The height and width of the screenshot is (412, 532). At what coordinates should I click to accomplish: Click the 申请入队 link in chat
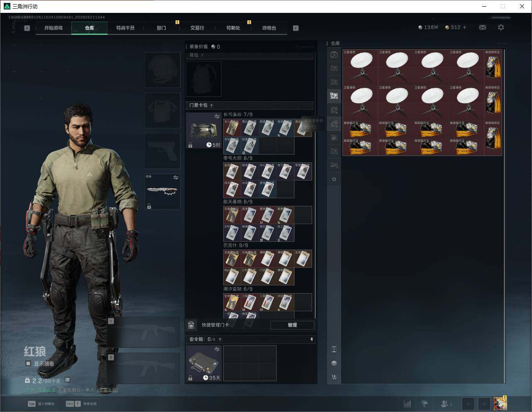click(x=107, y=390)
